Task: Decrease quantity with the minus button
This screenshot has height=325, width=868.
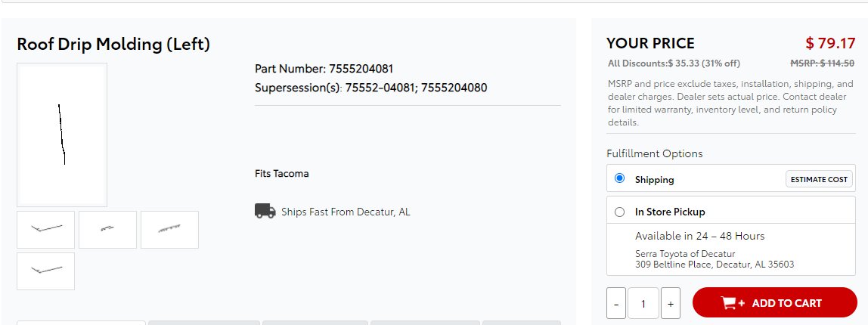Action: click(x=616, y=303)
